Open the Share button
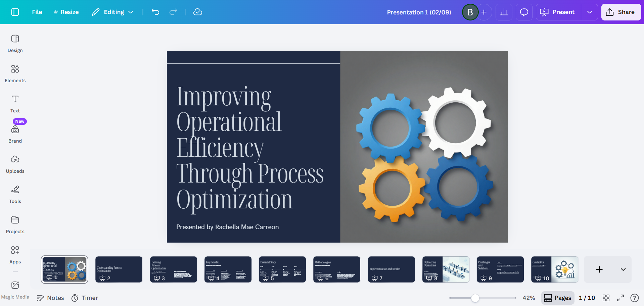This screenshot has width=644, height=306. tap(621, 12)
